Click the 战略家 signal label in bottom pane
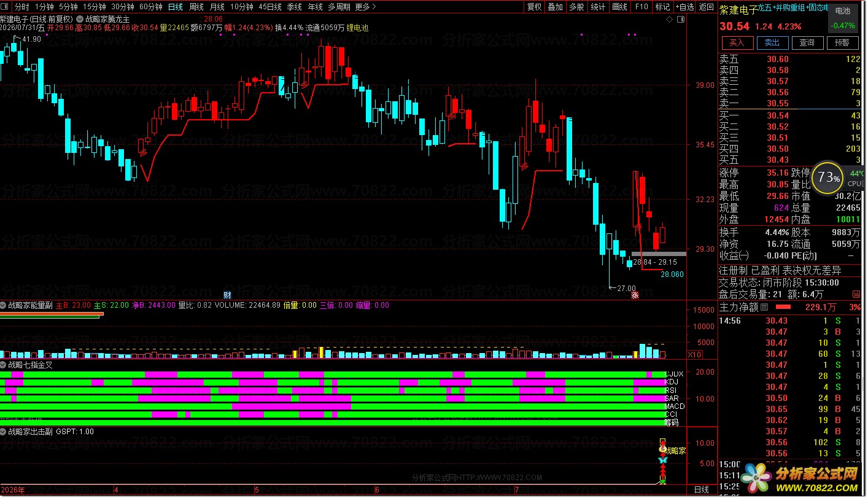The width and height of the screenshot is (868, 498). [676, 451]
